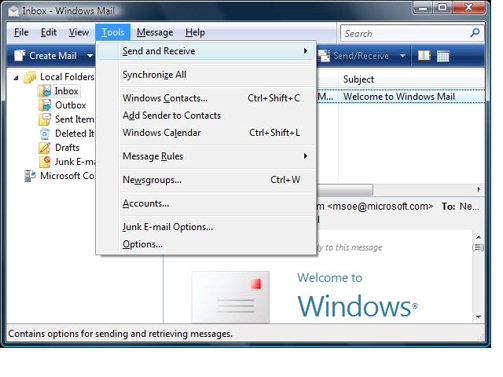Screen dimensions: 503x377
Task: Open the Message menu
Action: (155, 32)
